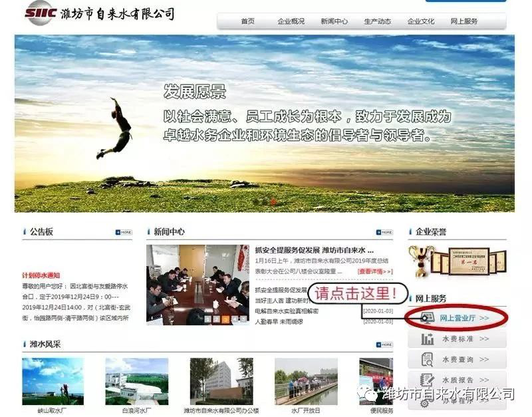Click the 发展愿景 hero banner image
Screen dimensions: 532x417
click(x=264, y=123)
